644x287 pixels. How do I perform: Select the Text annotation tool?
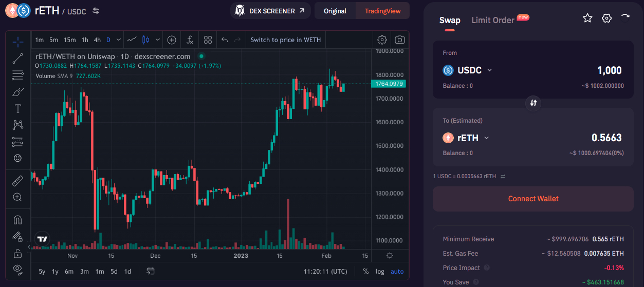point(17,108)
